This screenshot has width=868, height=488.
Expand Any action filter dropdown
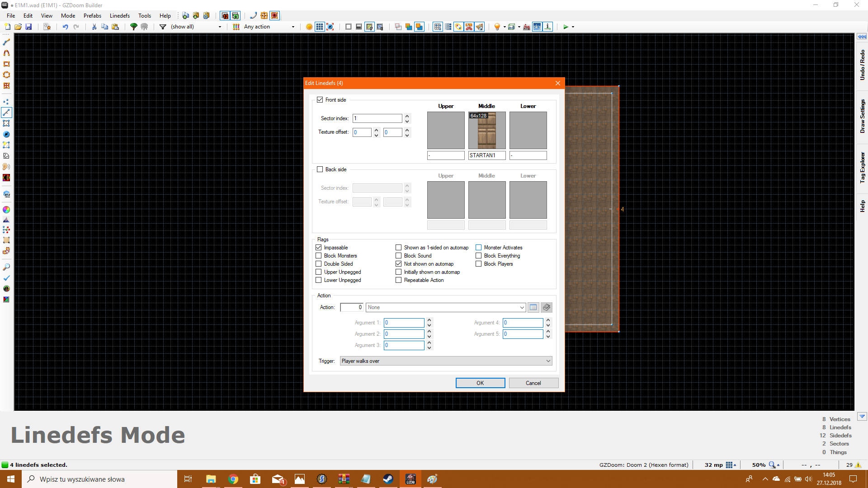292,26
